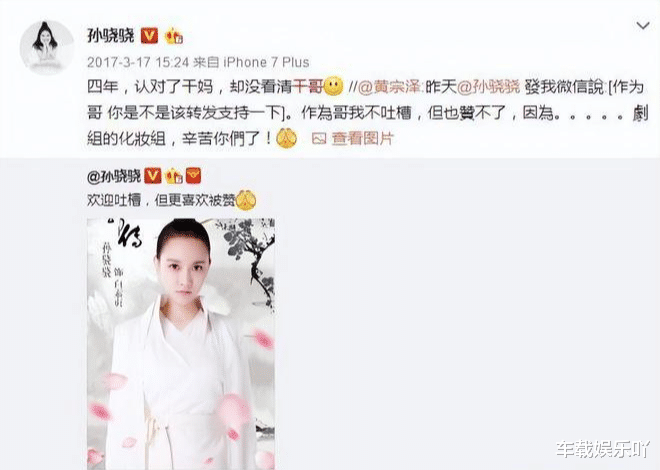The height and width of the screenshot is (470, 660).
Task: Click the picture icon before 查看图片
Action: point(319,138)
